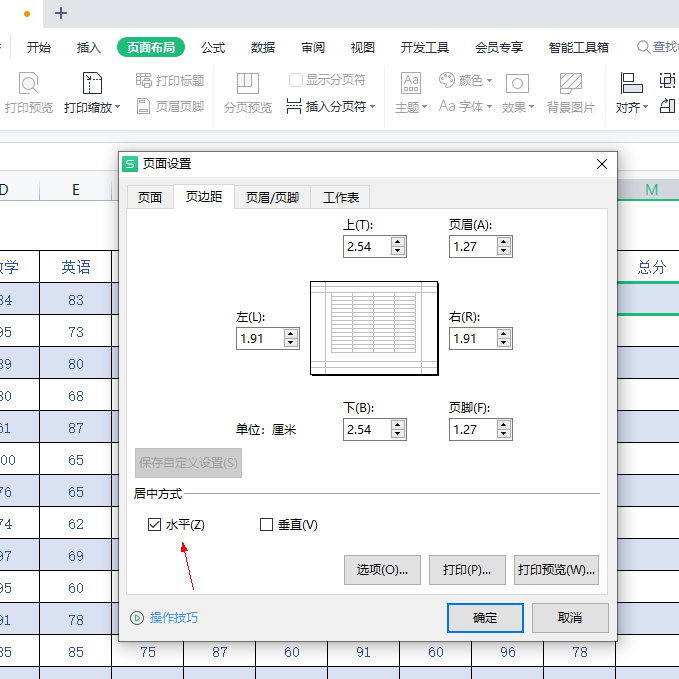Expand the Color (颜色) dropdown arrow
Screen dimensions: 679x679
click(489, 80)
